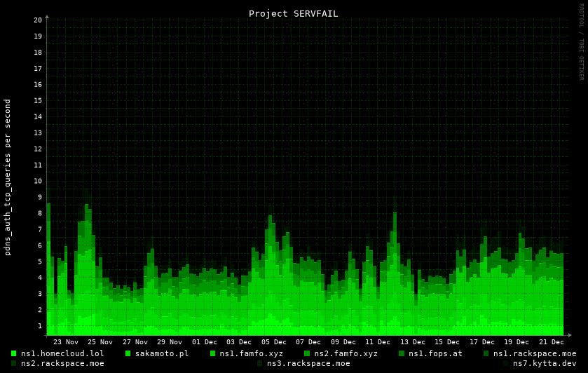Image resolution: width=588 pixels, height=373 pixels.
Task: Select the sakamoto.pl legend label
Action: [x=162, y=353]
